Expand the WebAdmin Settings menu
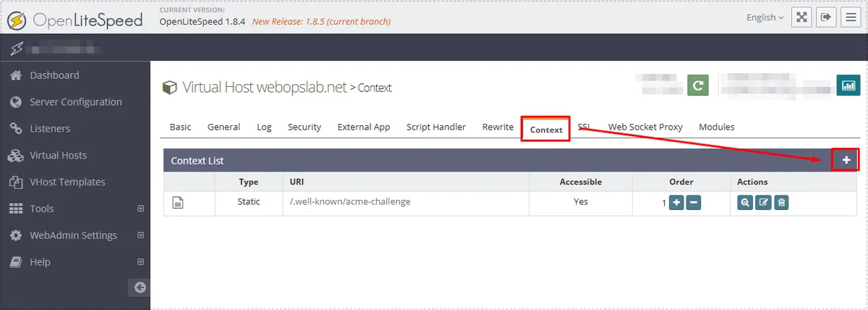 pyautogui.click(x=140, y=235)
